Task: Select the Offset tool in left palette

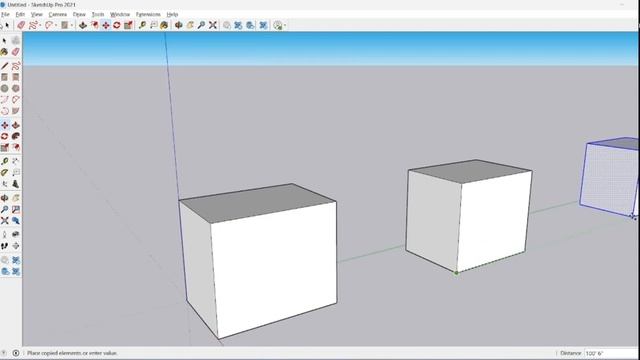Action: point(16,147)
